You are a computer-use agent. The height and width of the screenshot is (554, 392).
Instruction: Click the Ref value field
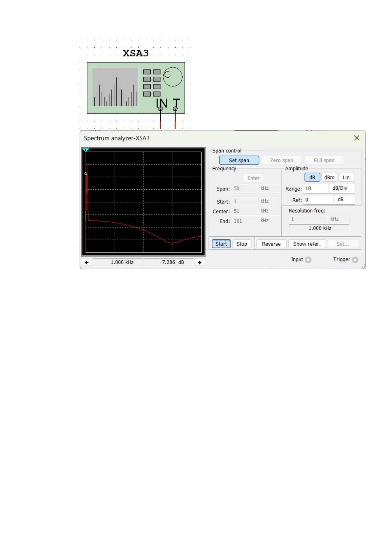pyautogui.click(x=318, y=200)
